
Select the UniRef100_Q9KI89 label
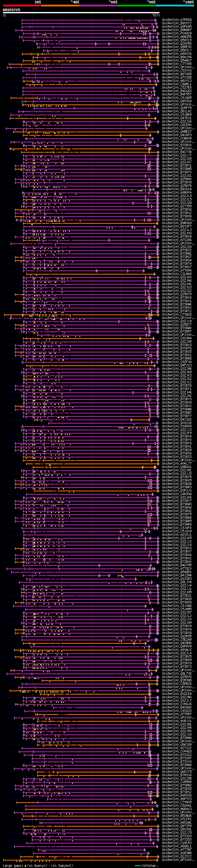177,745
